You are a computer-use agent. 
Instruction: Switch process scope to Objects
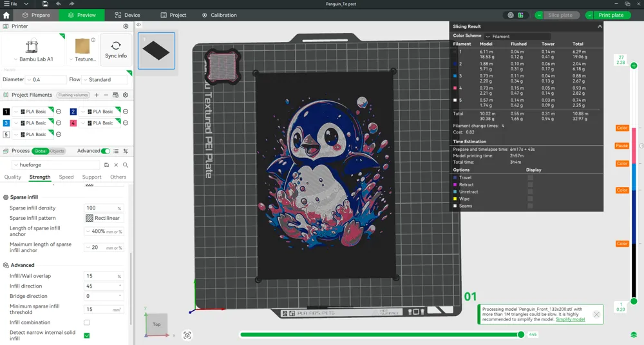tap(57, 151)
